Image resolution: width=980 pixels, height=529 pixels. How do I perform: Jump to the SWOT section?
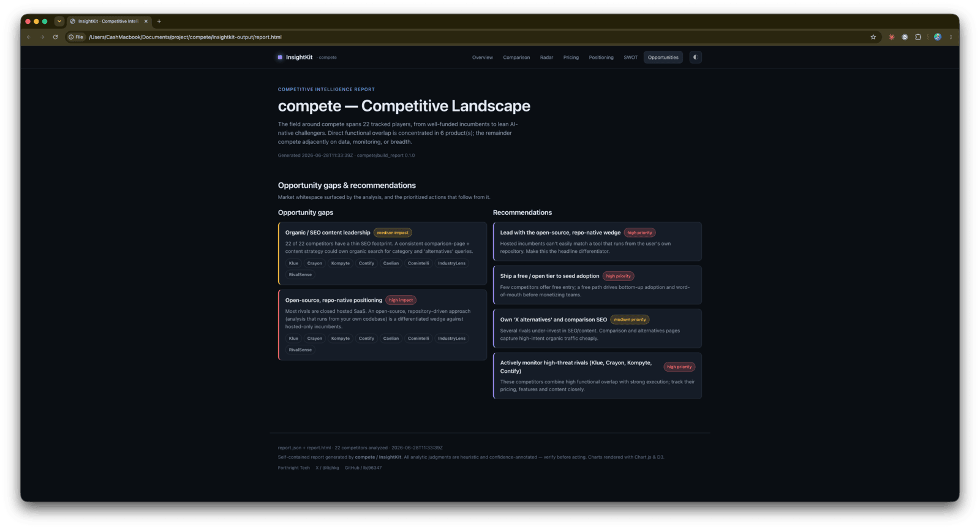point(630,58)
